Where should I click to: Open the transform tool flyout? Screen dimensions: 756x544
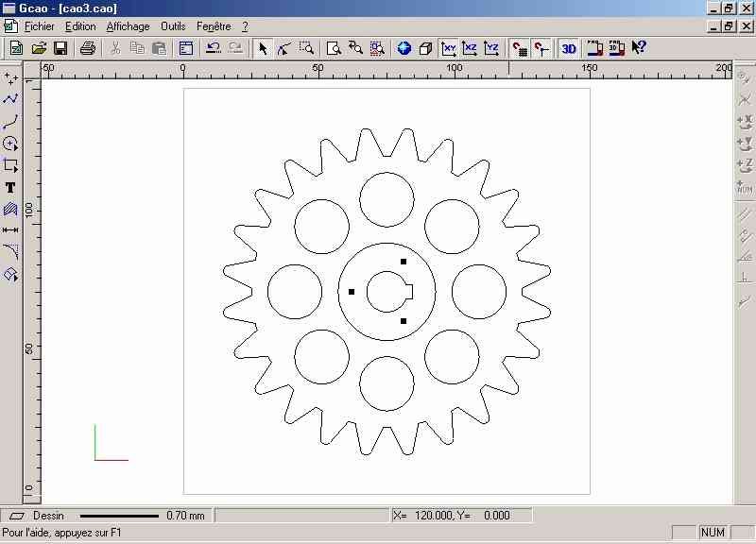tap(10, 275)
